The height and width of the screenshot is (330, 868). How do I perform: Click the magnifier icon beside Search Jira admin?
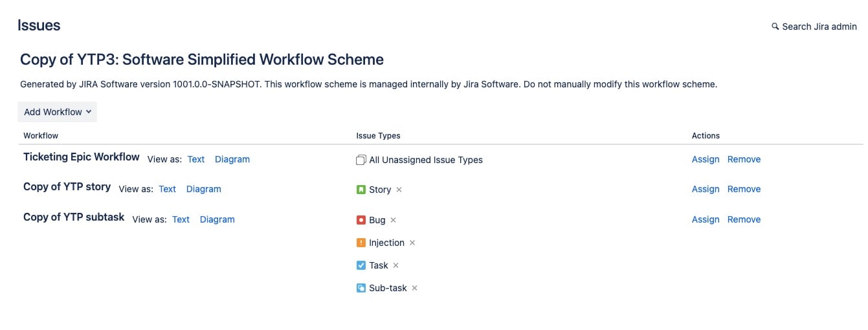[x=775, y=27]
